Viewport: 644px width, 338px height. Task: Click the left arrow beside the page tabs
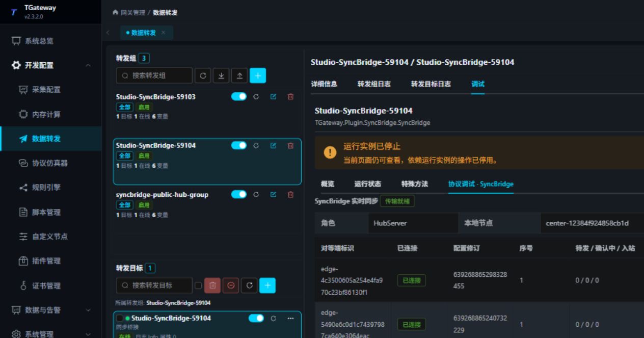(x=108, y=33)
